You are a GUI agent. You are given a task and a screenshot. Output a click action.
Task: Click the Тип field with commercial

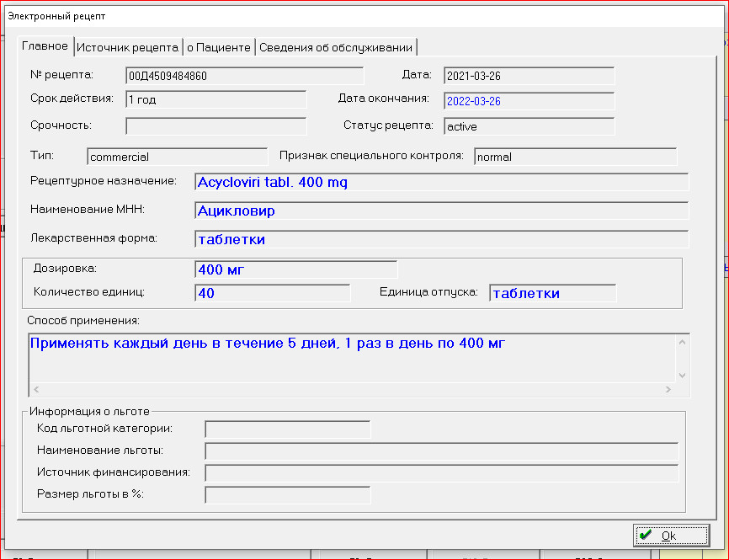[x=177, y=157]
